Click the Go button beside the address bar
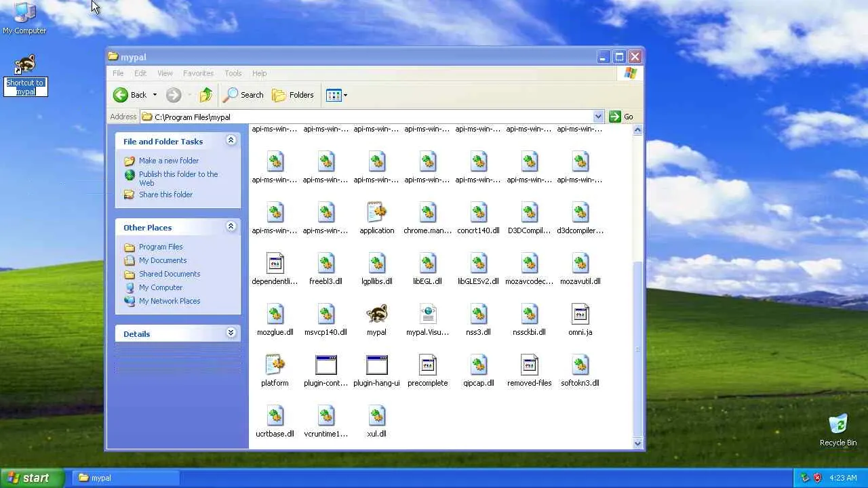Screen dimensions: 868x488 coord(621,117)
